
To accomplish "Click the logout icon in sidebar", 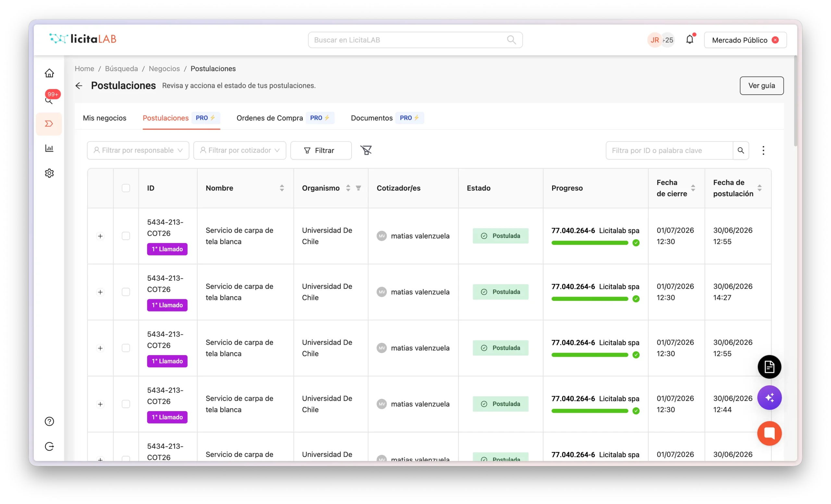I will [49, 446].
